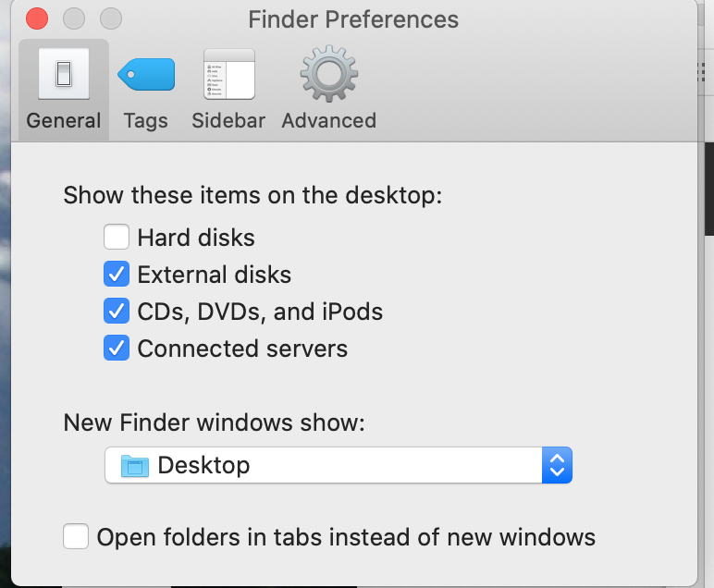
Task: Uncheck the Connected servers option
Action: [x=117, y=349]
